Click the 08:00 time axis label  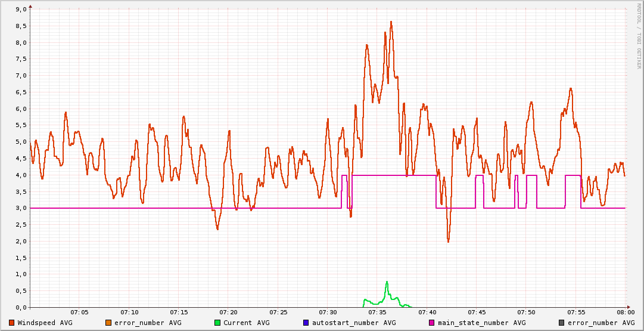[625, 312]
